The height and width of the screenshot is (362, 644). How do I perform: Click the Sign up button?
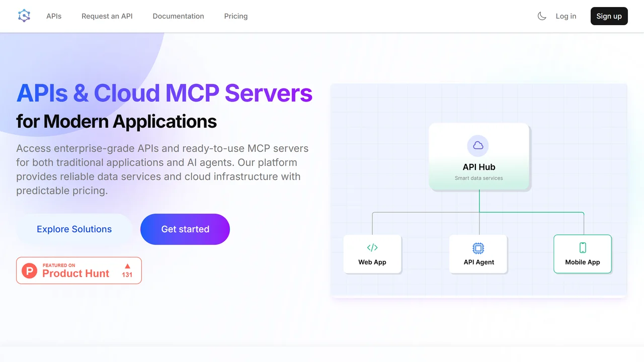[609, 16]
